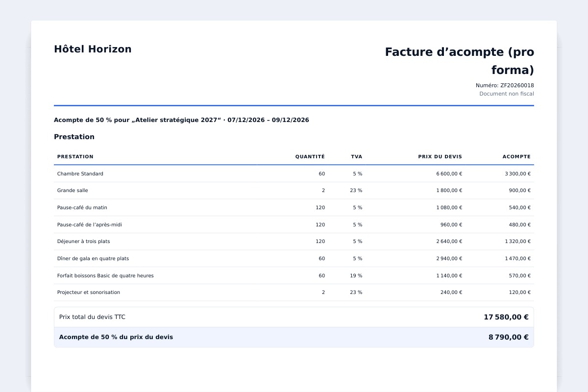The height and width of the screenshot is (392, 588).
Task: Click the 17 580,00 € total
Action: [x=506, y=317]
